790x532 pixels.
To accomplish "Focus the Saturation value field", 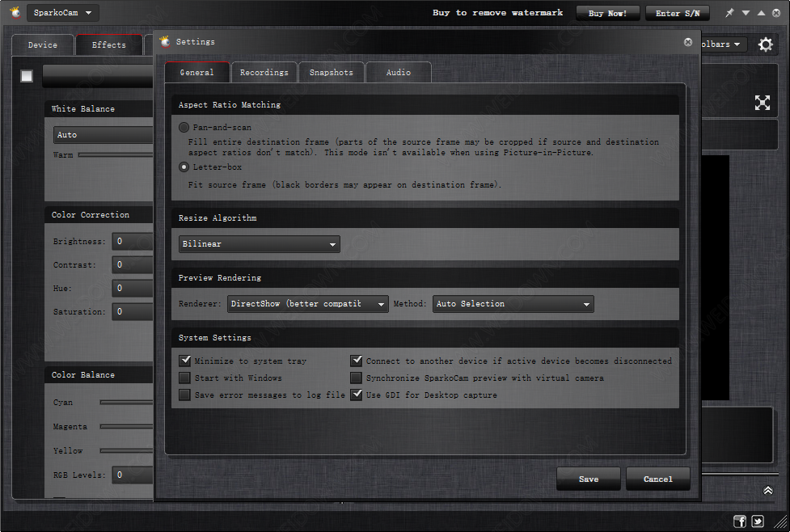I will [133, 311].
